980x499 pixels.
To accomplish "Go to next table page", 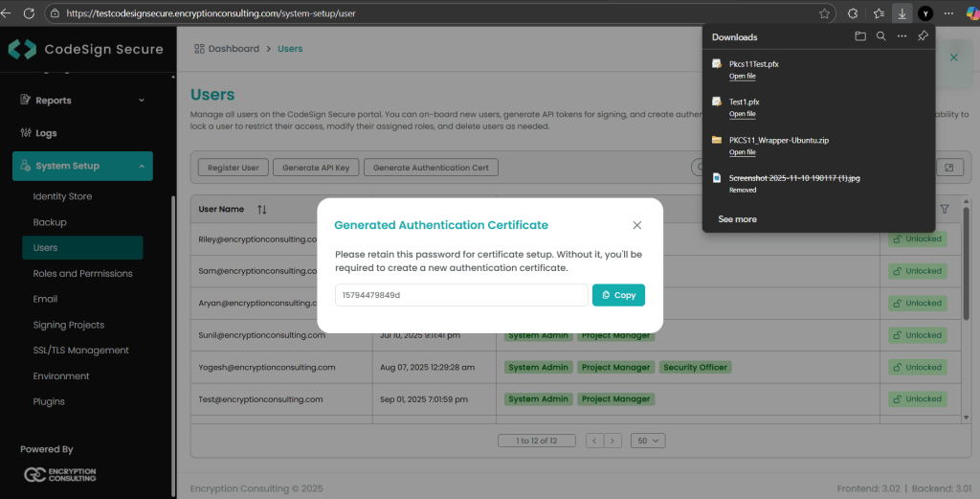I will point(612,441).
